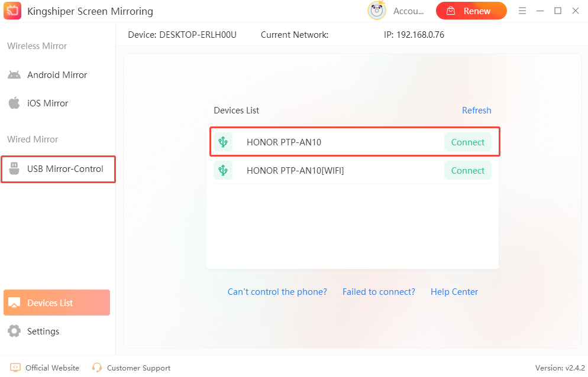Screen dimensions: 588x377
Task: Click the iOS Mirror Apple icon
Action: [x=14, y=103]
